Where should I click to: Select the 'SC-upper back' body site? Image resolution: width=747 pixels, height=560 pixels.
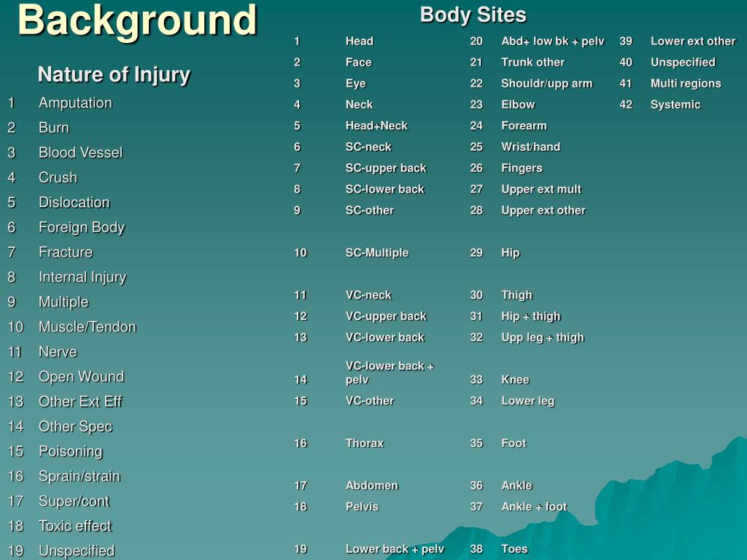(x=386, y=168)
